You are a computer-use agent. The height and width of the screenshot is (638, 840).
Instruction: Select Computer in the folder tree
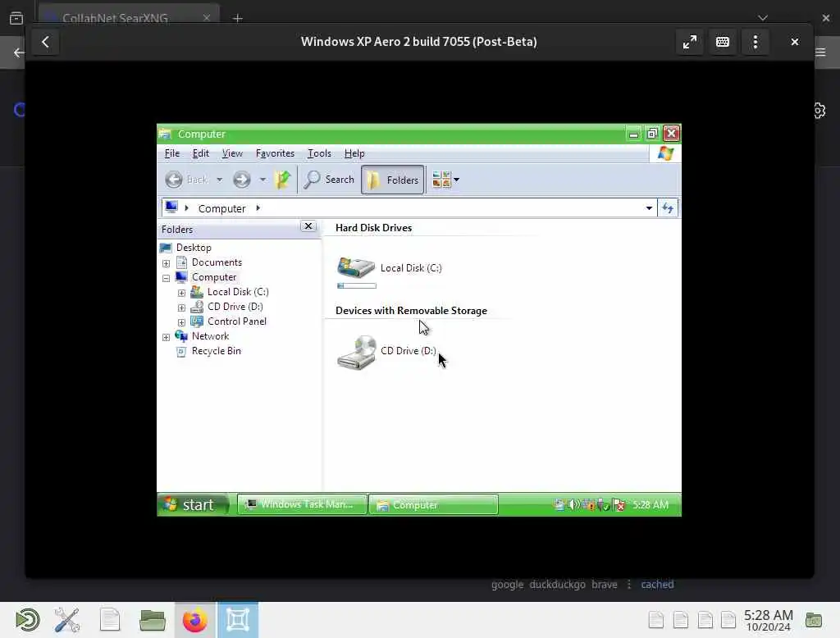214,277
